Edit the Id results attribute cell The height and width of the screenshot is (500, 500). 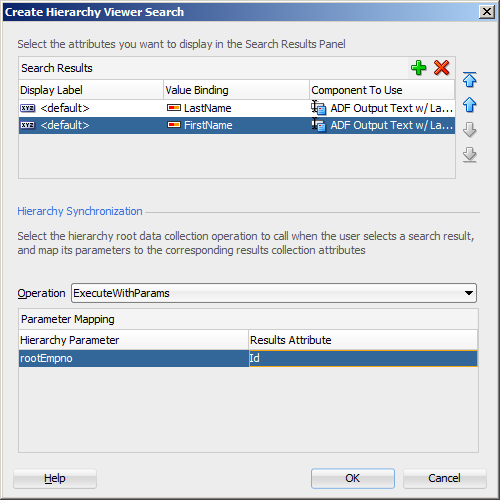[x=363, y=358]
